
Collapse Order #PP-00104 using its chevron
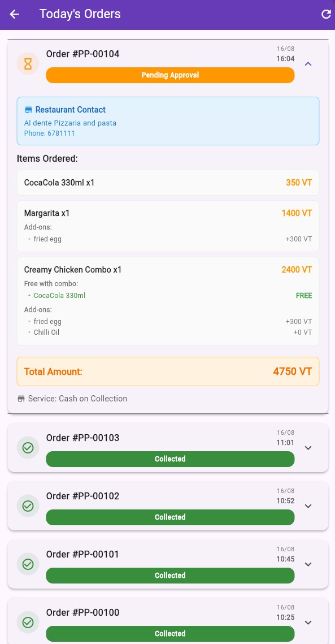pyautogui.click(x=308, y=64)
